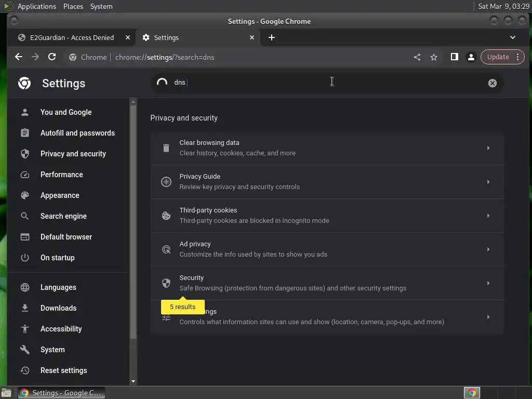
Task: Expand Site settings via its arrow
Action: coord(488,317)
